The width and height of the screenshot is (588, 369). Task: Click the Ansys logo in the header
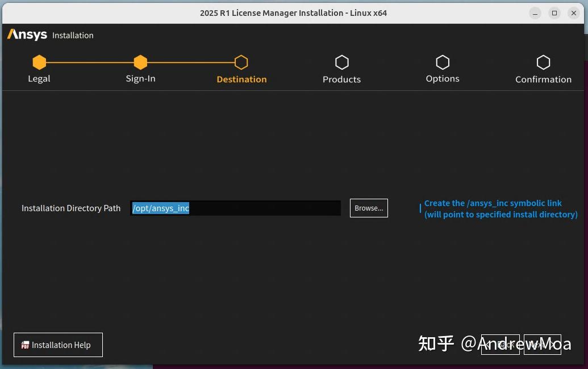pyautogui.click(x=27, y=35)
